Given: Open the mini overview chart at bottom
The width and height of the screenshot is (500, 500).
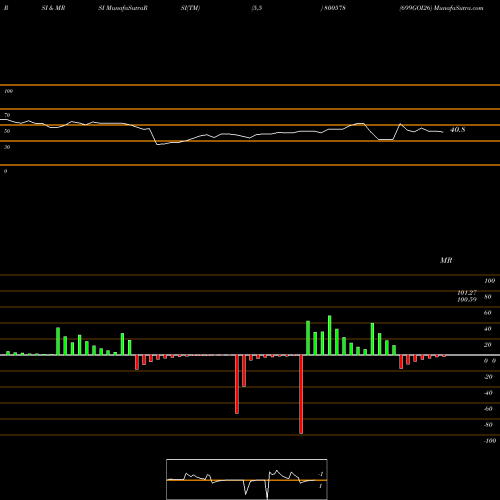Looking at the screenshot, I should [x=247, y=479].
